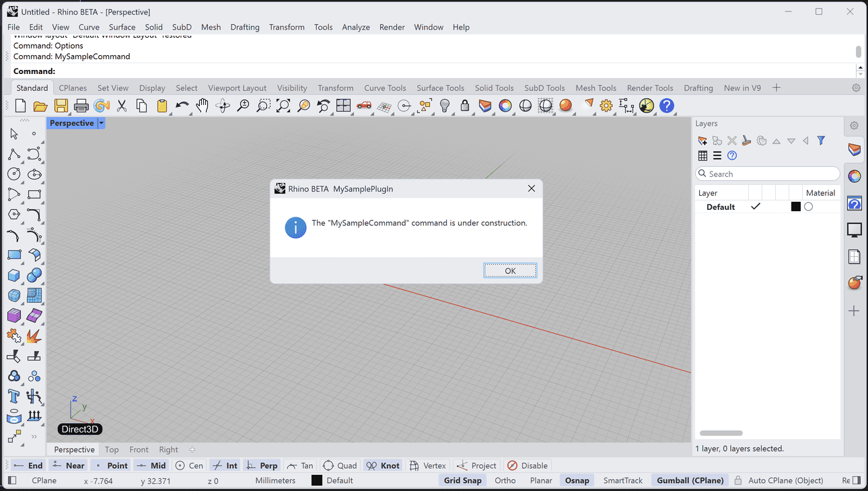
Task: Toggle the Mid object snap
Action: click(151, 465)
